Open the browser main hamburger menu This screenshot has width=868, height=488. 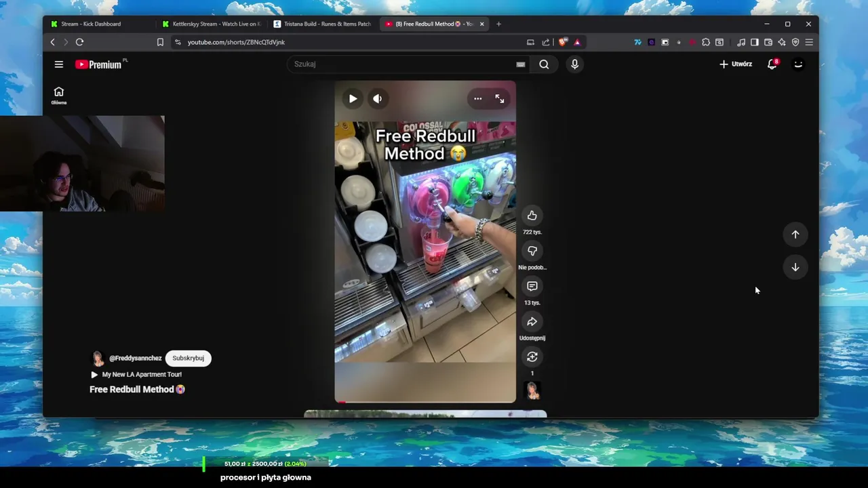[x=809, y=42]
